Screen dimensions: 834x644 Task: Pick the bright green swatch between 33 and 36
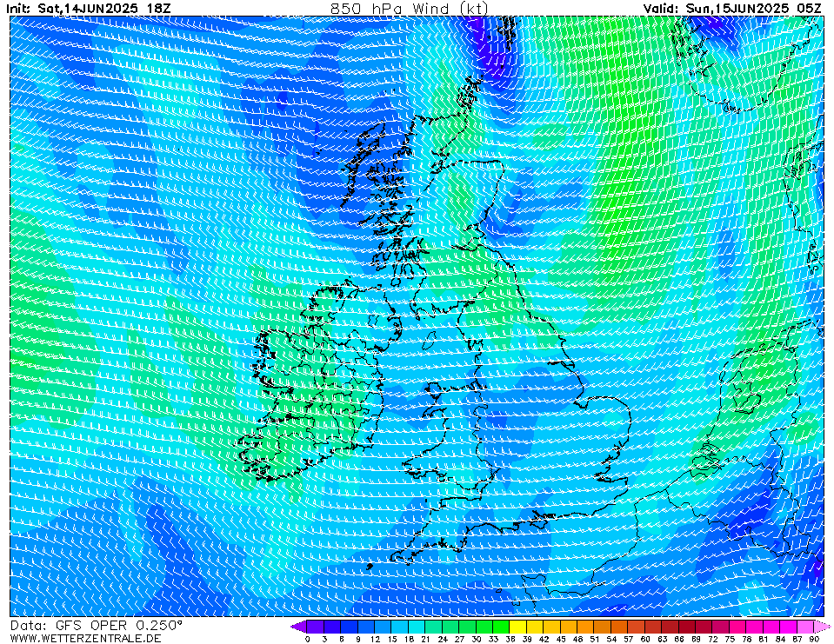[x=502, y=627]
